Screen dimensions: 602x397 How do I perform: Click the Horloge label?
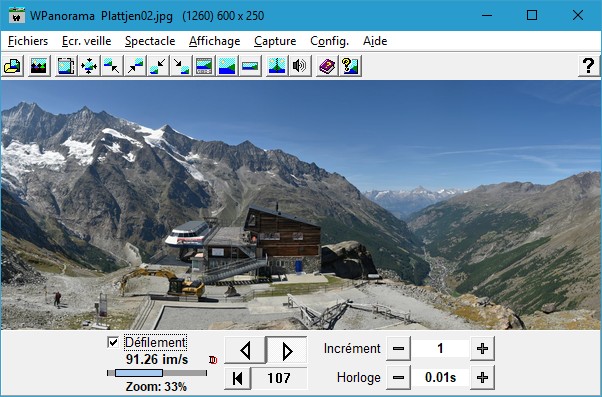point(359,378)
